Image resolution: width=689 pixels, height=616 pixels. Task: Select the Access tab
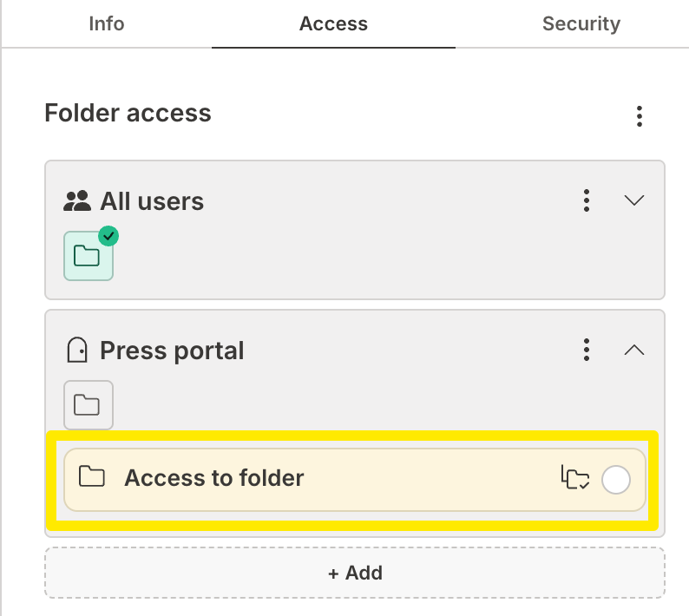point(333,23)
